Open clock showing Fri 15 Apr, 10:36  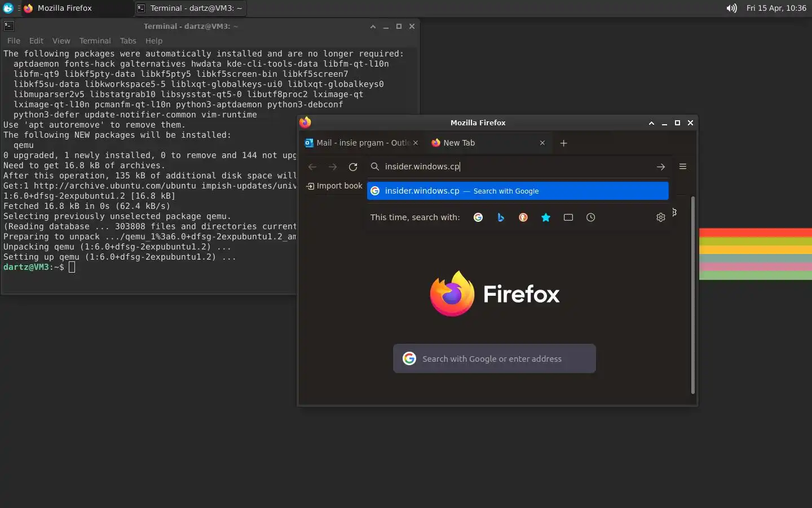click(776, 8)
